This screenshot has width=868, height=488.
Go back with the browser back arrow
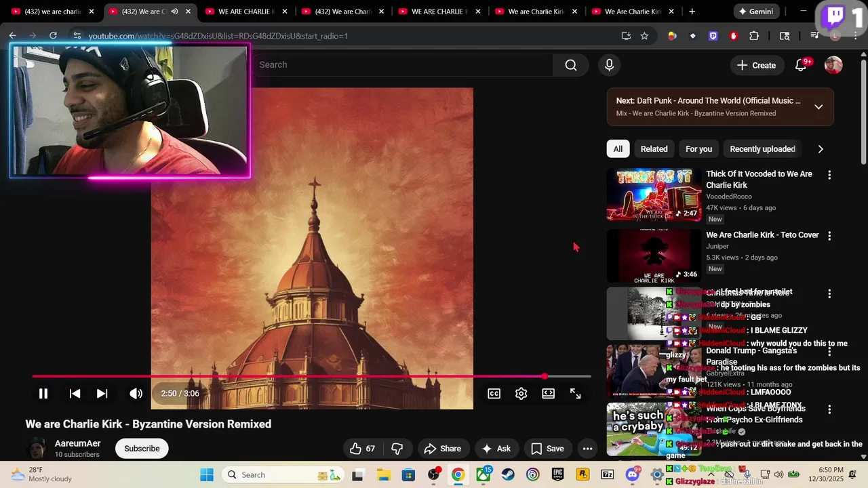[12, 35]
